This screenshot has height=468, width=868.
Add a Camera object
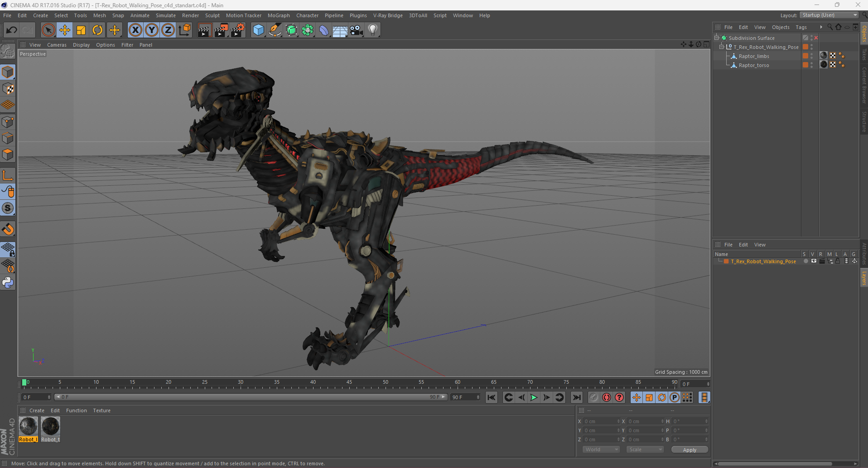(x=357, y=30)
